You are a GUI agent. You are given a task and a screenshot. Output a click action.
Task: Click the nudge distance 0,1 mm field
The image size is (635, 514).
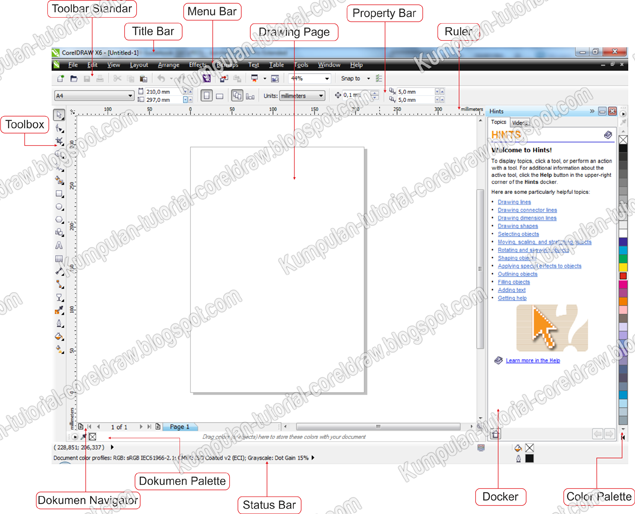[357, 96]
